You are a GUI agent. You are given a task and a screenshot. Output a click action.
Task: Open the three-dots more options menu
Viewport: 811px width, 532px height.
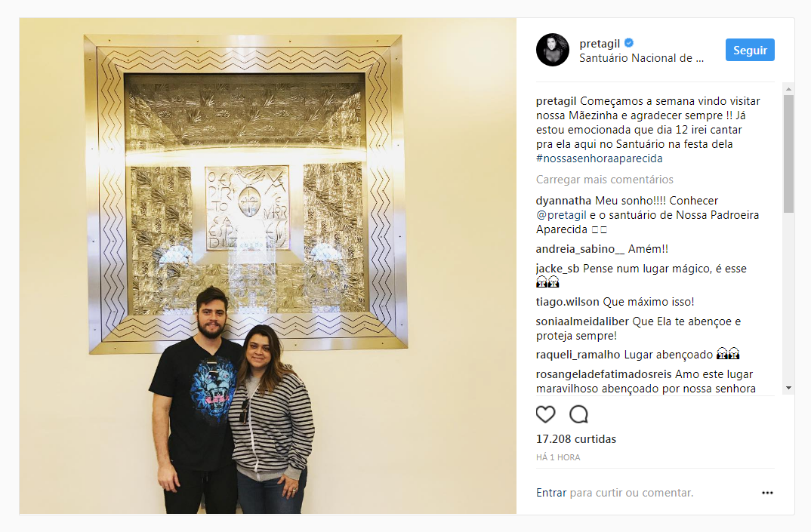767,493
